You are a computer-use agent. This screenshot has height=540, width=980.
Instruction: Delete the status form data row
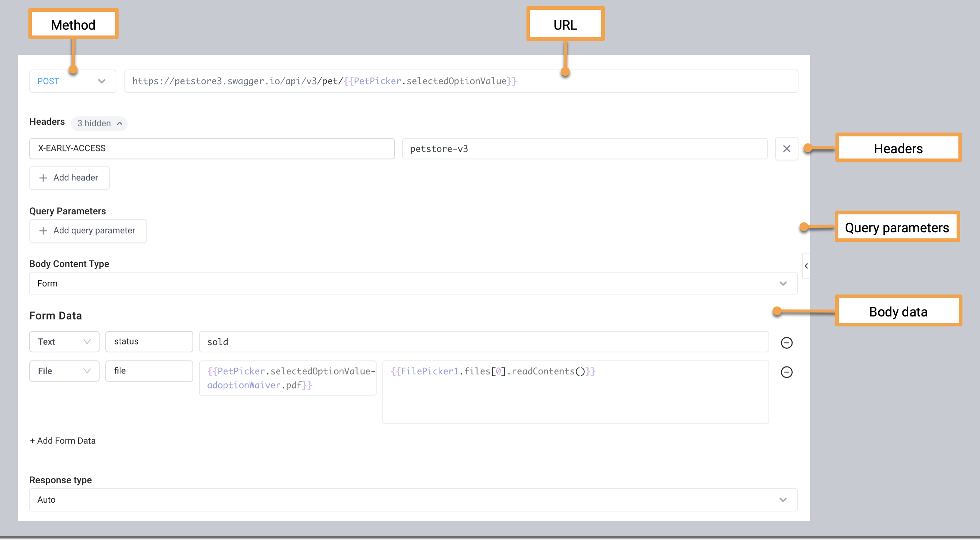click(x=786, y=342)
